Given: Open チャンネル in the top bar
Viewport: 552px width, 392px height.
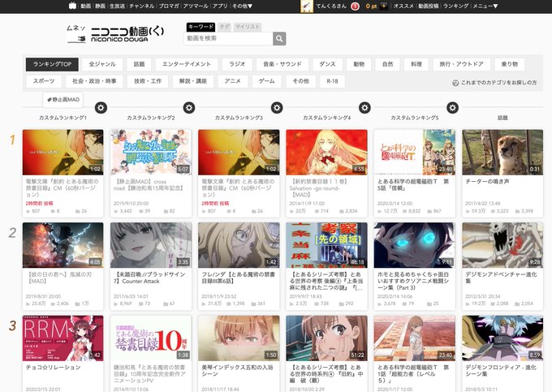Looking at the screenshot, I should [x=141, y=6].
